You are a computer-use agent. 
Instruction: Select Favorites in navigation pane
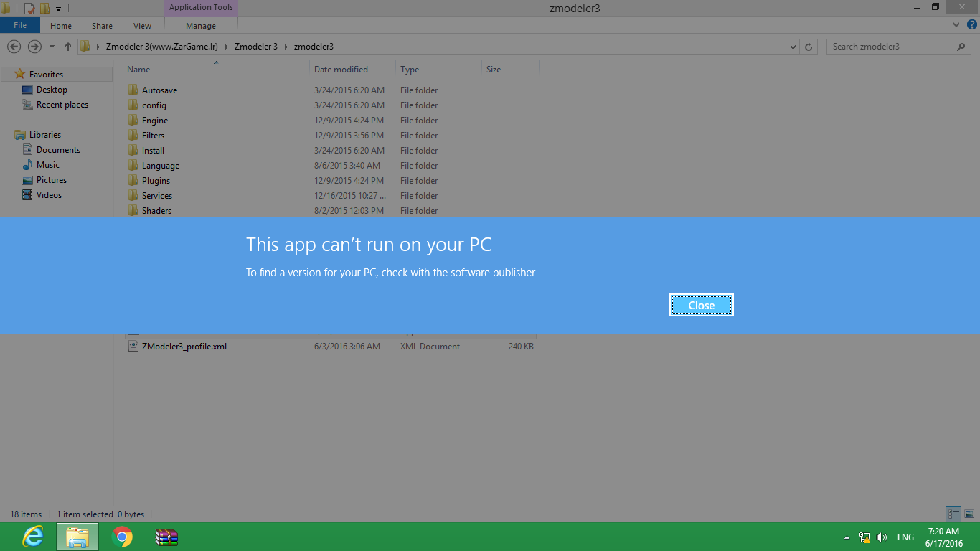click(x=46, y=75)
